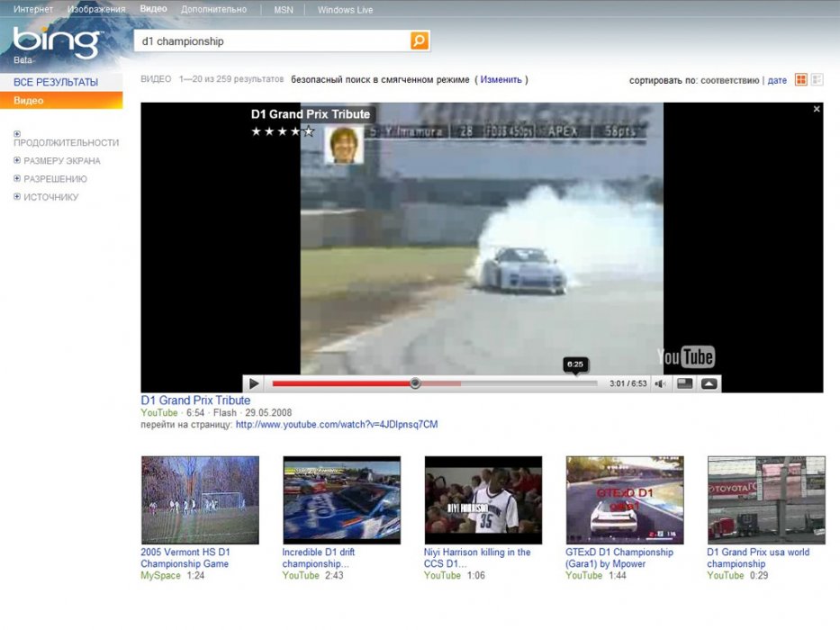Image resolution: width=840 pixels, height=630 pixels.
Task: Open the Toyota track thumbnail
Action: (766, 499)
